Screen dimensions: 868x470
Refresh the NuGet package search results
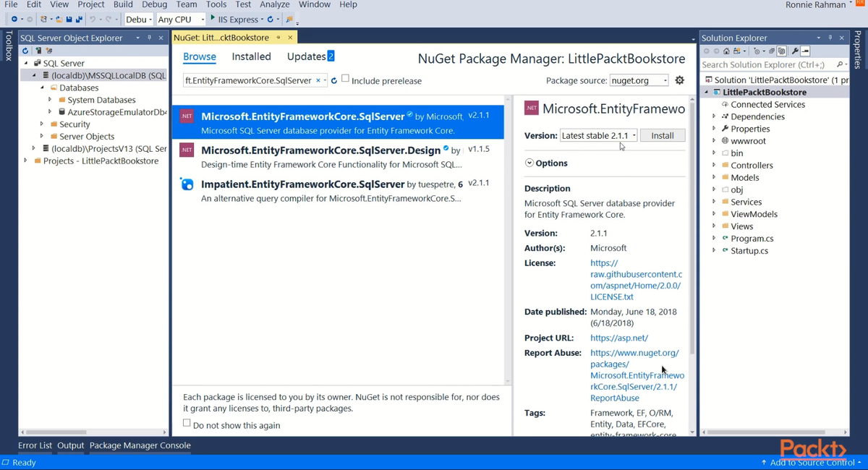334,80
